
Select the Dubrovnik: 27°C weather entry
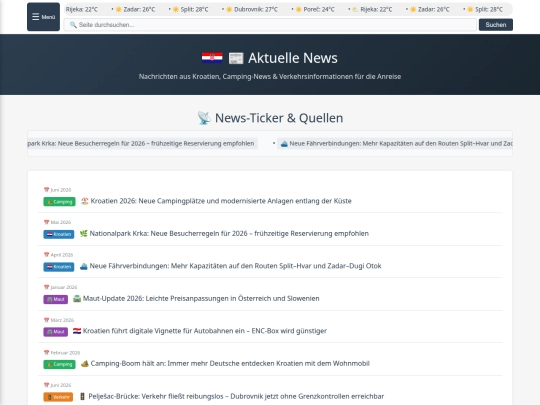click(252, 9)
